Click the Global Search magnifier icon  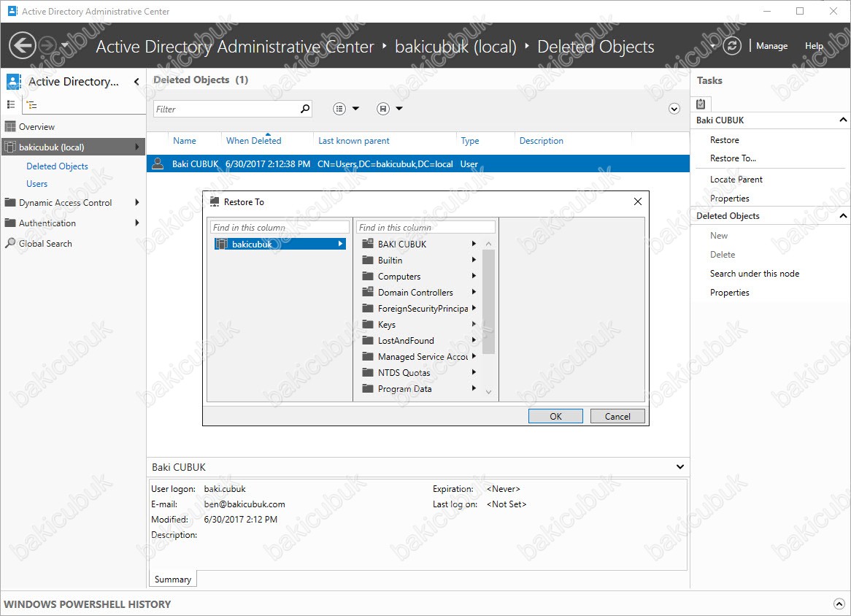point(10,243)
